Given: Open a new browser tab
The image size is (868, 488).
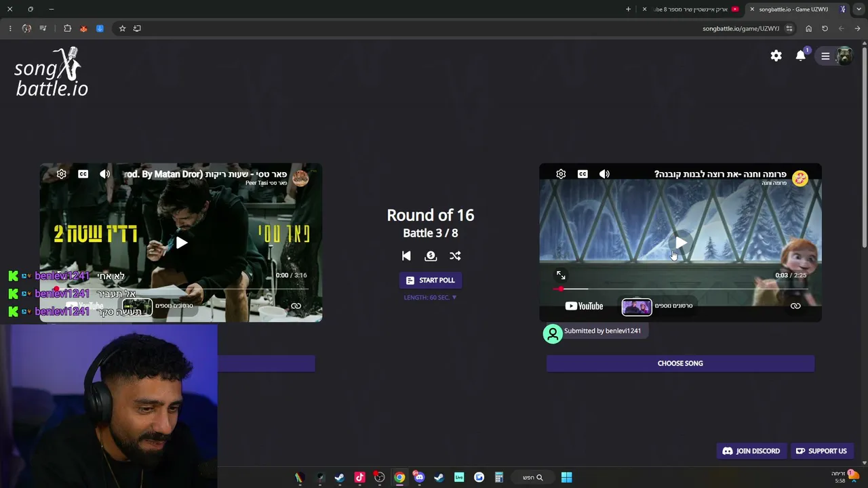Looking at the screenshot, I should coord(628,9).
